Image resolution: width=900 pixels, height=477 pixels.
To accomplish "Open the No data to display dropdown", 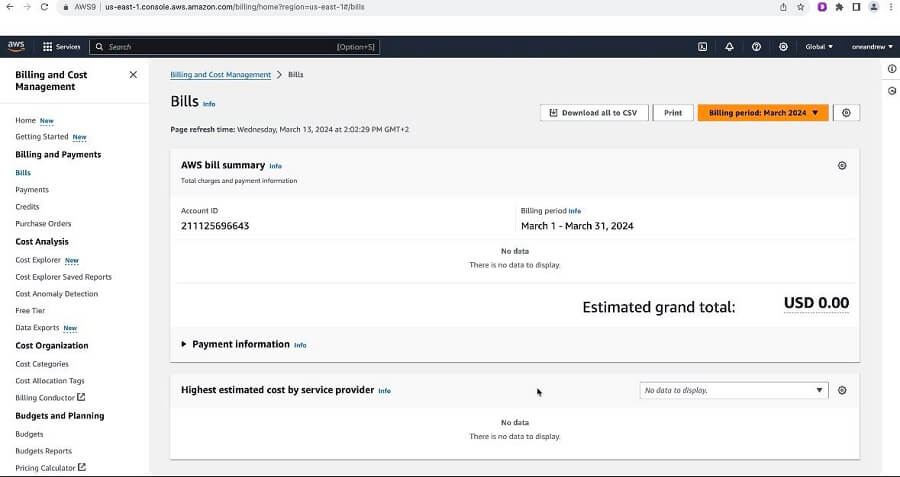I will pos(734,390).
